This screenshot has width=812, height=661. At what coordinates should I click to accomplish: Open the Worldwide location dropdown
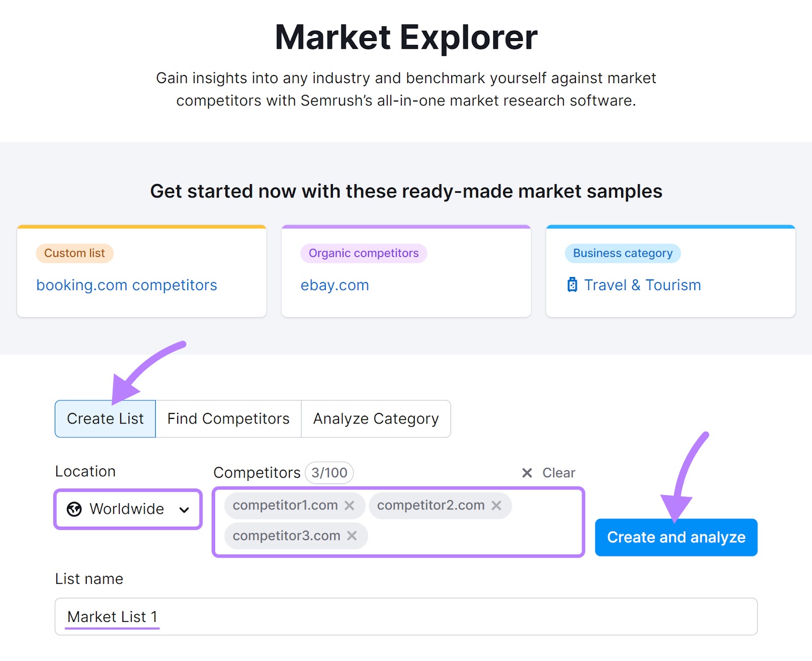pos(127,509)
